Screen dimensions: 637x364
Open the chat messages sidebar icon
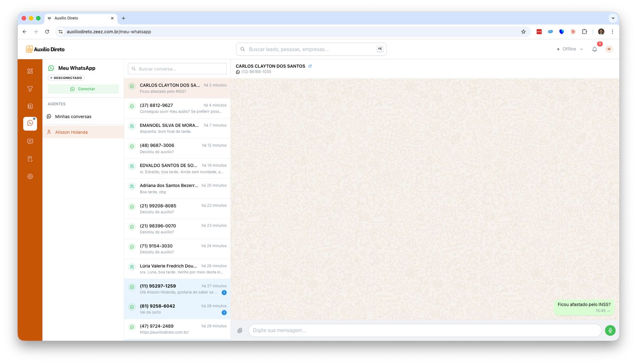[30, 141]
